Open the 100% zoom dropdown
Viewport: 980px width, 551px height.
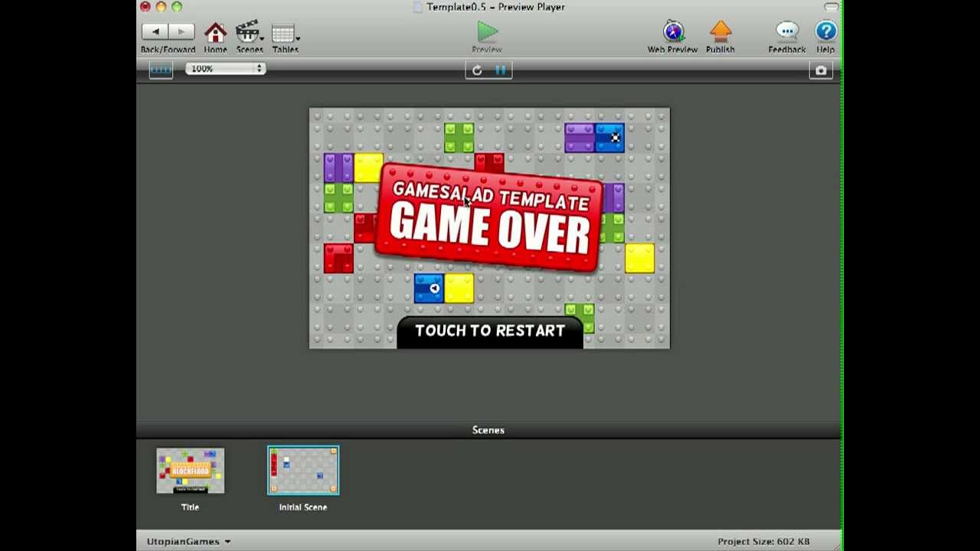pos(225,69)
